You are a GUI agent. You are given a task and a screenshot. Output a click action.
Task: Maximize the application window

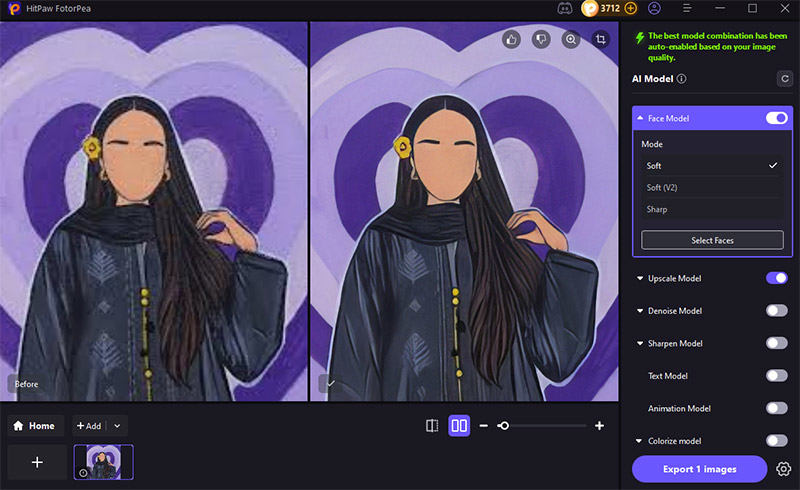[x=752, y=9]
